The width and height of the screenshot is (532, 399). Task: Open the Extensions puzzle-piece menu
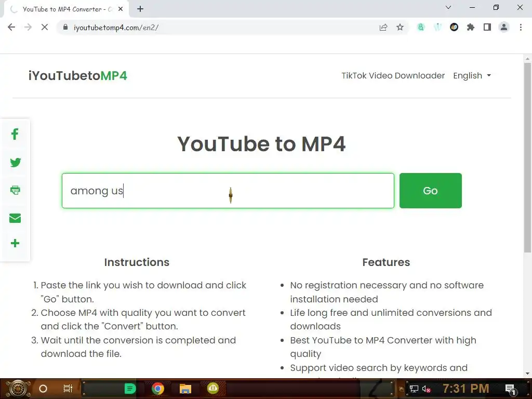tap(471, 27)
